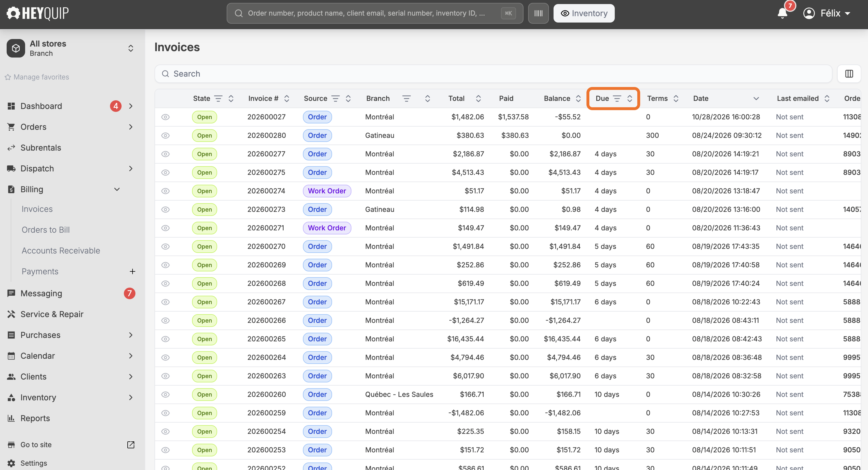This screenshot has height=470, width=868.
Task: Open Accounts Receivable page
Action: point(61,251)
